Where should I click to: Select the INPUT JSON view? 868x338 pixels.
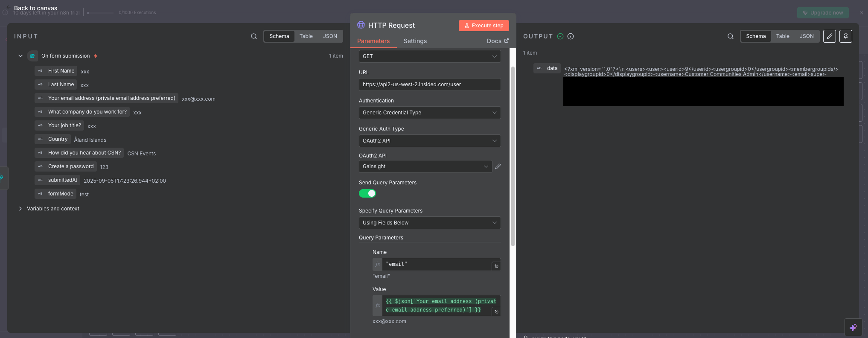(330, 36)
